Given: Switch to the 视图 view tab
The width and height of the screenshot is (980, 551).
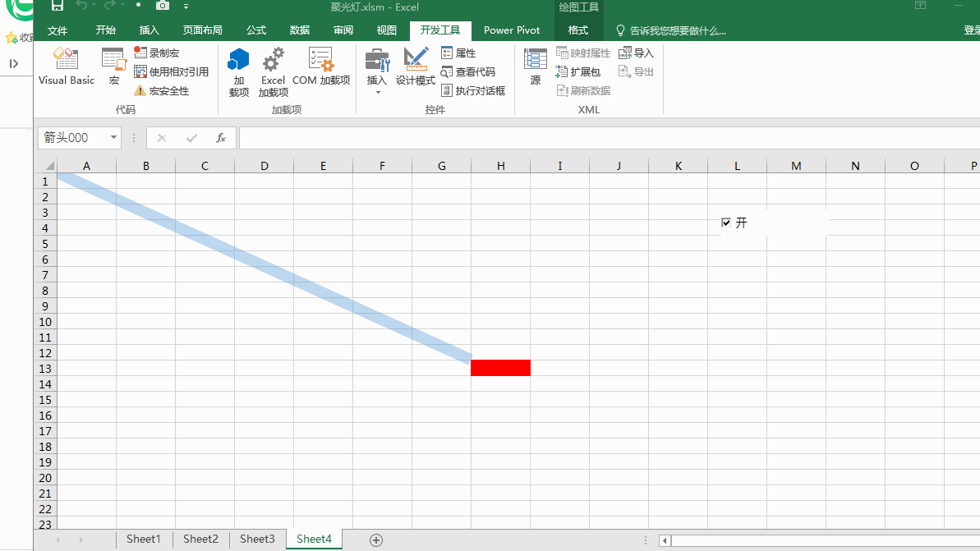Looking at the screenshot, I should click(x=387, y=30).
